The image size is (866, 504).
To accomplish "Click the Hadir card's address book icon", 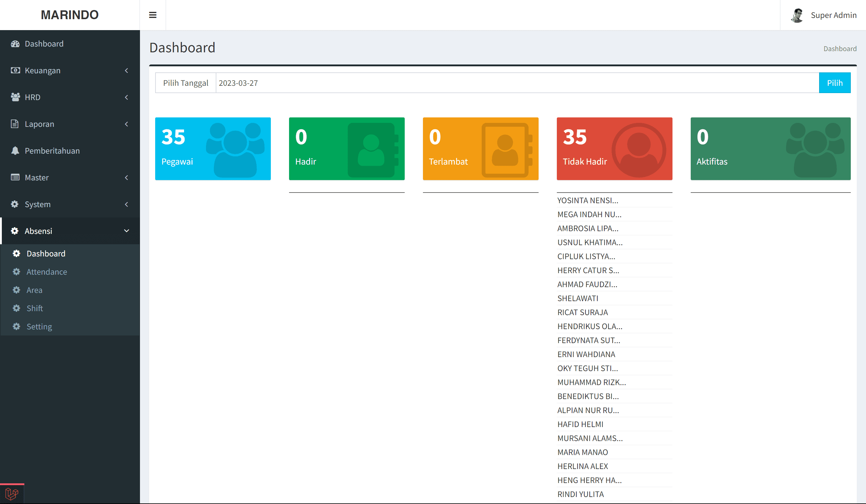I will pos(372,150).
